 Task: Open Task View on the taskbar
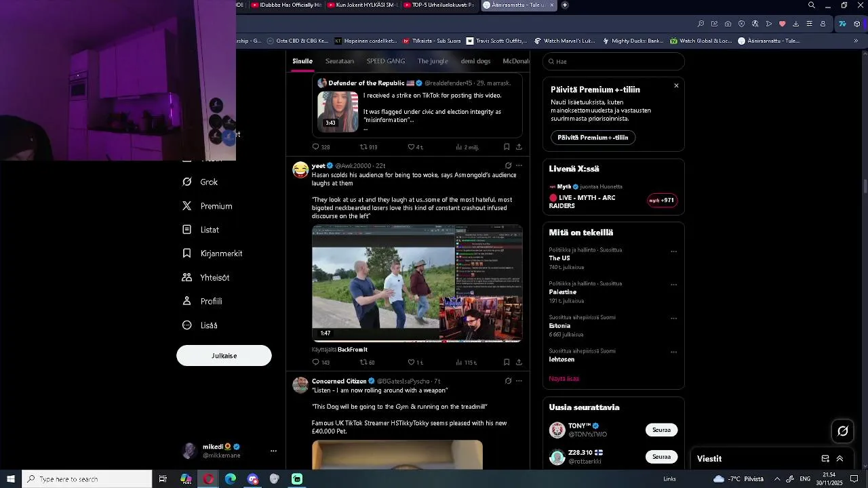pyautogui.click(x=163, y=479)
